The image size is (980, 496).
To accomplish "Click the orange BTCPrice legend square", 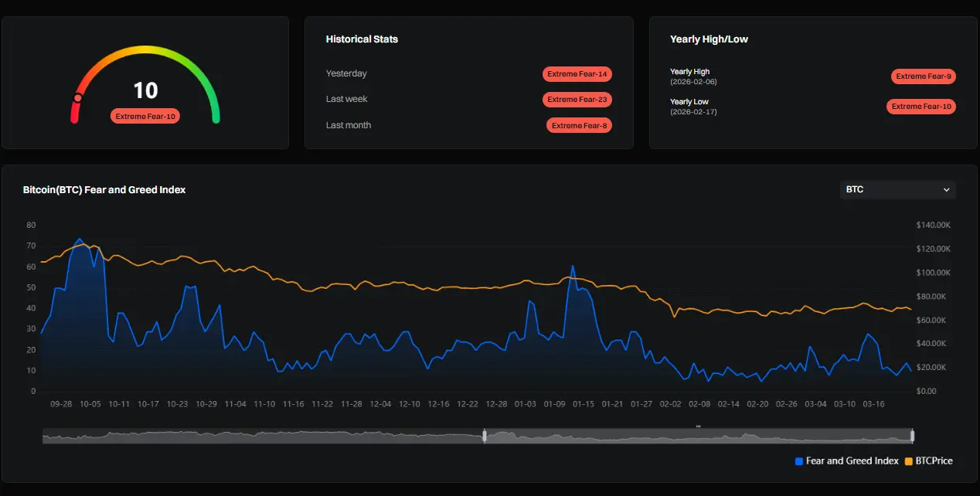I will tap(908, 461).
